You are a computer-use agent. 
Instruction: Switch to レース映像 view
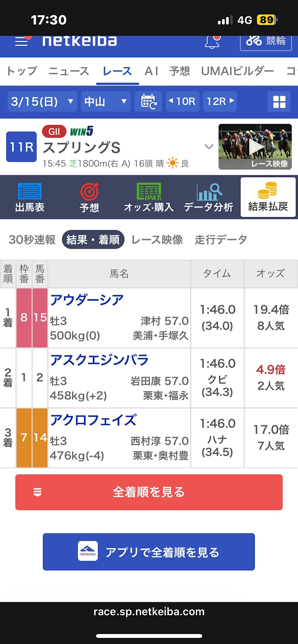pyautogui.click(x=157, y=240)
